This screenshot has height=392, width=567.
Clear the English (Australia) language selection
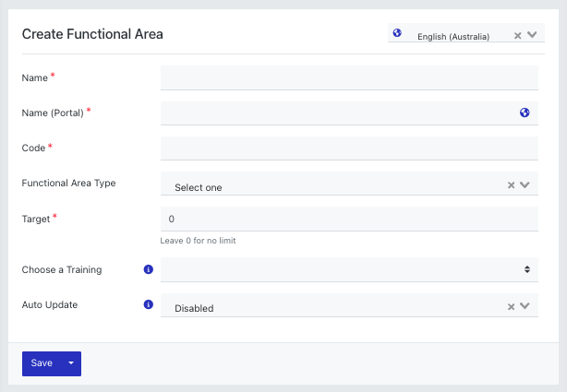coord(517,35)
